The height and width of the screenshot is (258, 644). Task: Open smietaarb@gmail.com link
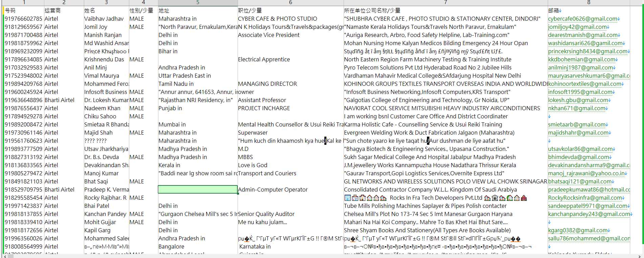[x=577, y=124]
